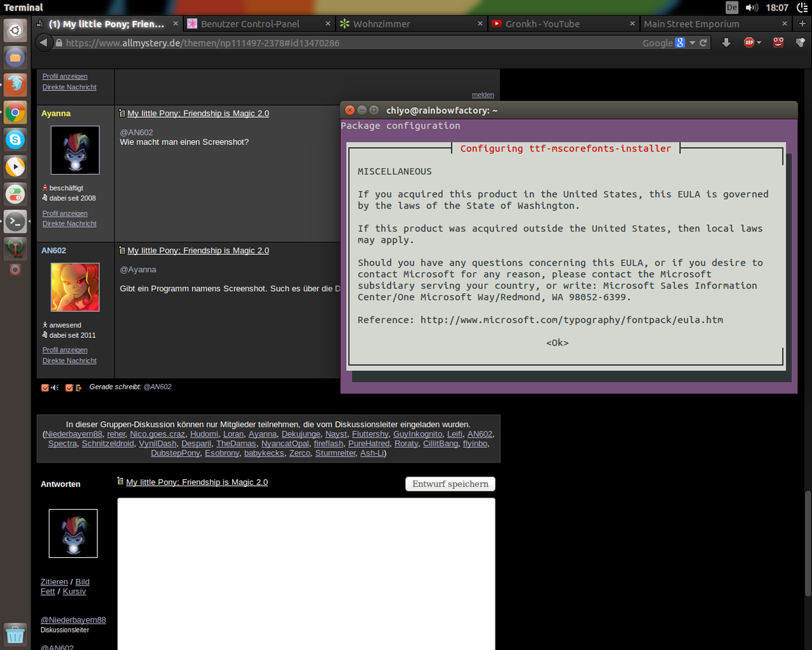Image resolution: width=812 pixels, height=650 pixels.
Task: Switch to the Gronkh - YouTube tab
Action: (543, 24)
